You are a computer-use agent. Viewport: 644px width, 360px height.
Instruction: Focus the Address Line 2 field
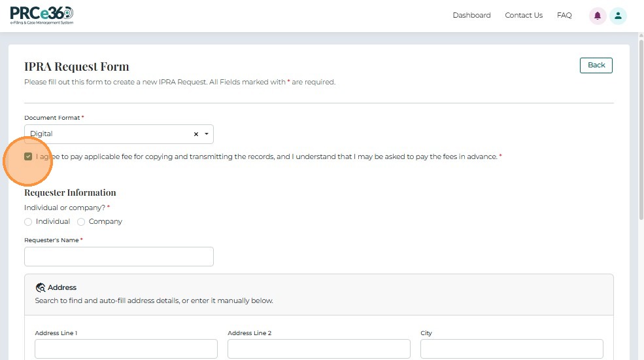[319, 349]
